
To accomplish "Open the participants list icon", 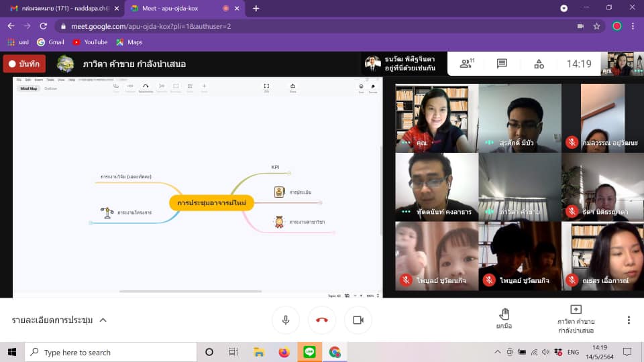I will pyautogui.click(x=465, y=64).
